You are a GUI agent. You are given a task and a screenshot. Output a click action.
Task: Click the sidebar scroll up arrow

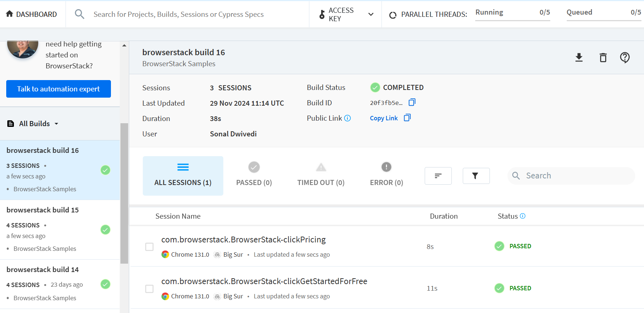pos(124,45)
